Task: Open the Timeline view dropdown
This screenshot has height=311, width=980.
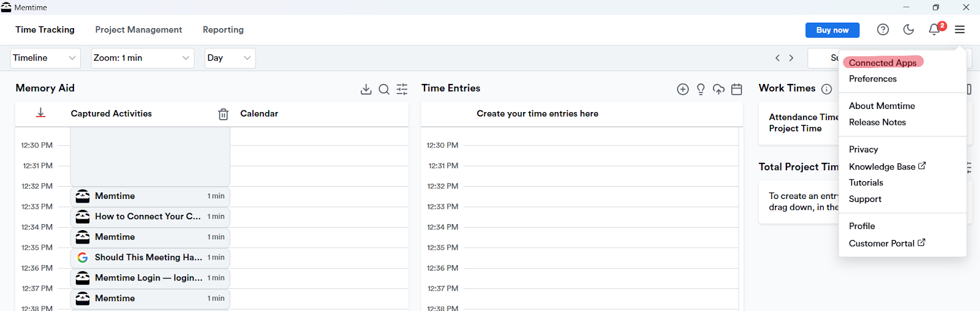Action: tap(45, 58)
